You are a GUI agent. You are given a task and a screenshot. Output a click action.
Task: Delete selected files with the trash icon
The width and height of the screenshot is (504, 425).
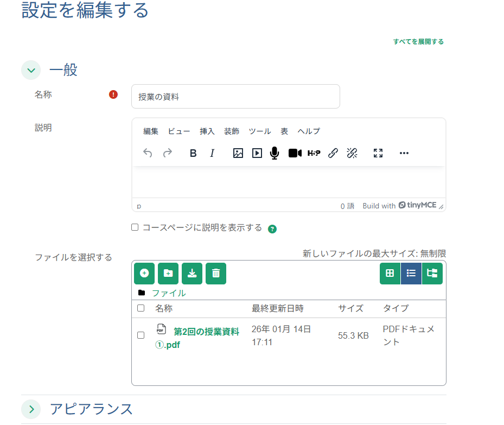pos(215,273)
